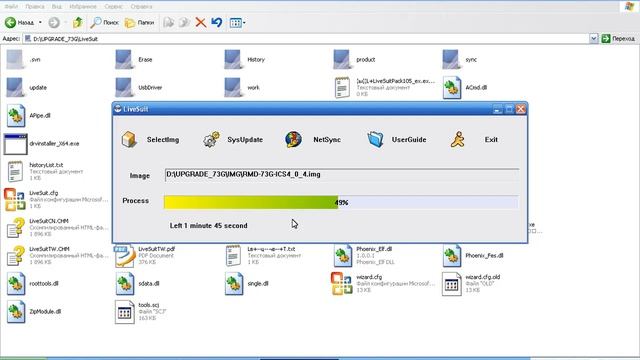Screen dimensions: 640x360
Task: Select the ACod.dll file
Action: [x=465, y=88]
